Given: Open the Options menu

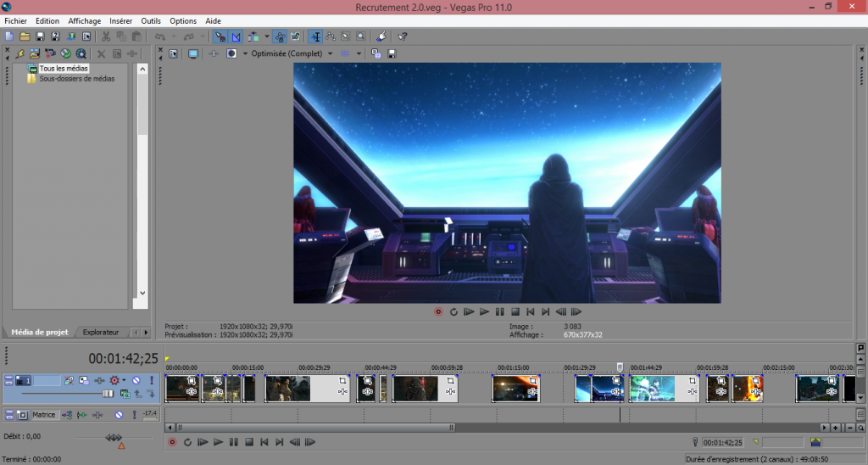Looking at the screenshot, I should coord(183,21).
